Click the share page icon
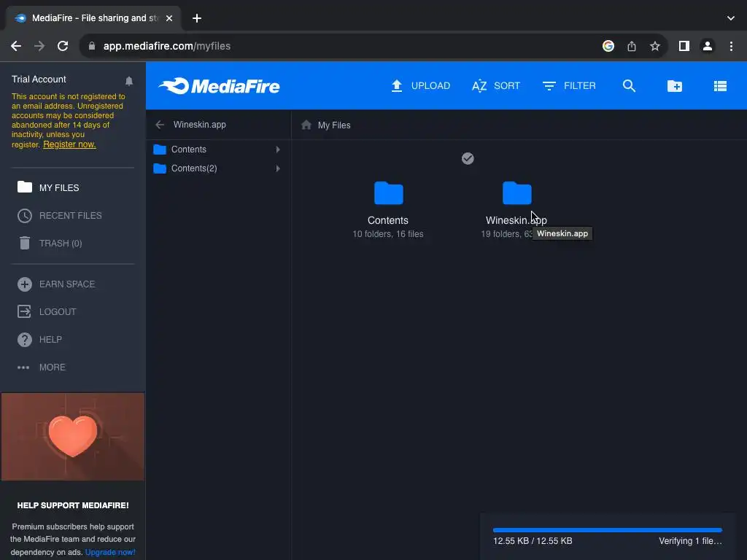This screenshot has width=747, height=560. click(632, 46)
